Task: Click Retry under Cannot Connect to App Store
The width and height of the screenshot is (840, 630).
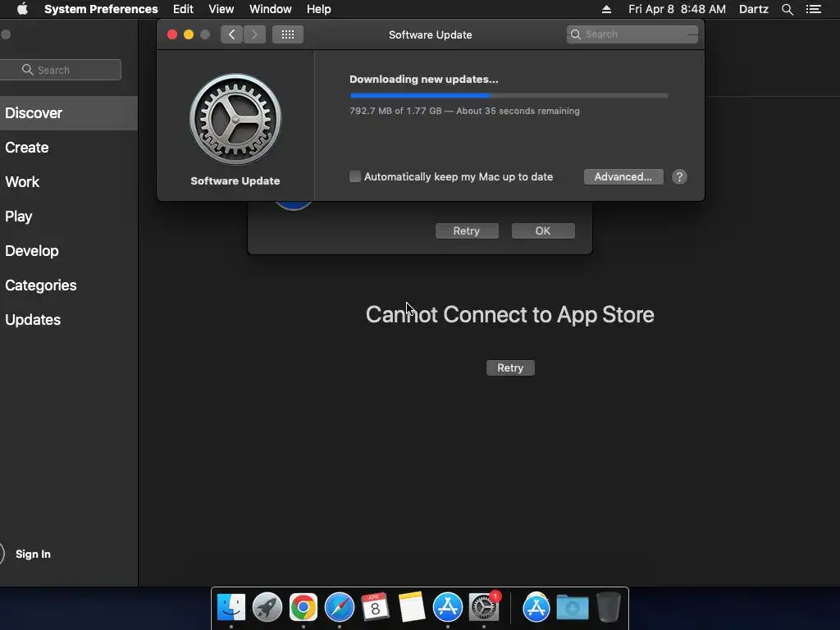Action: pyautogui.click(x=510, y=368)
